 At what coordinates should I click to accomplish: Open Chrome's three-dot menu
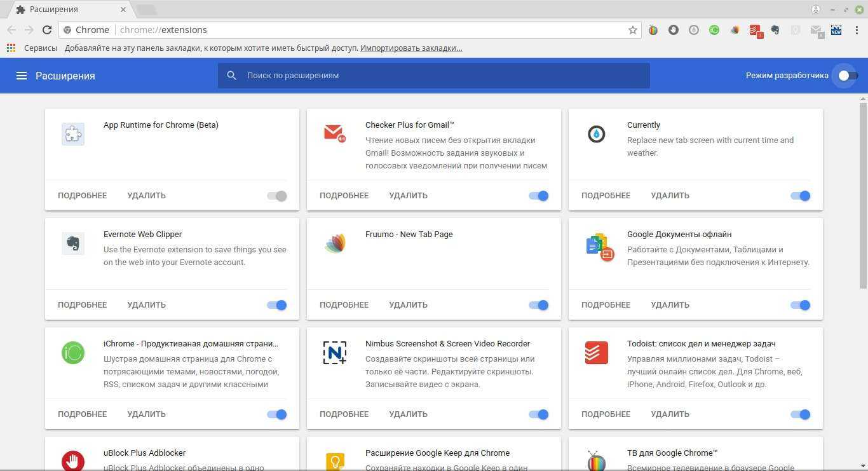[857, 30]
